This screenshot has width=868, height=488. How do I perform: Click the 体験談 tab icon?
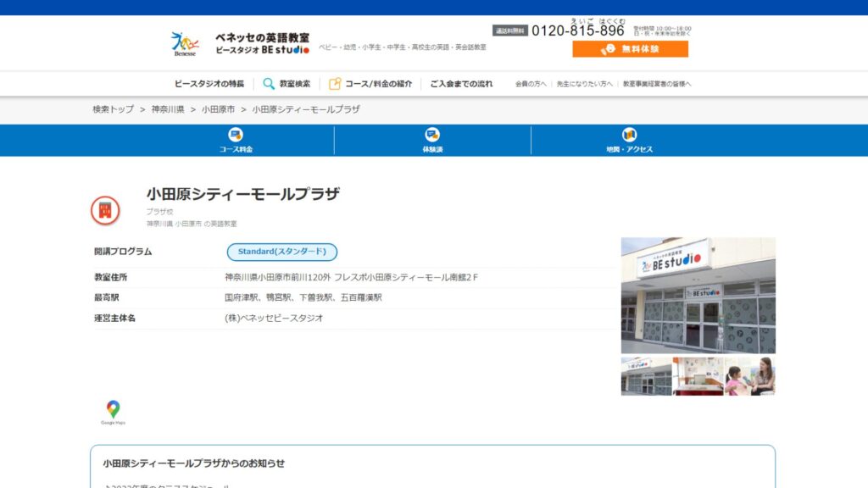tap(432, 135)
